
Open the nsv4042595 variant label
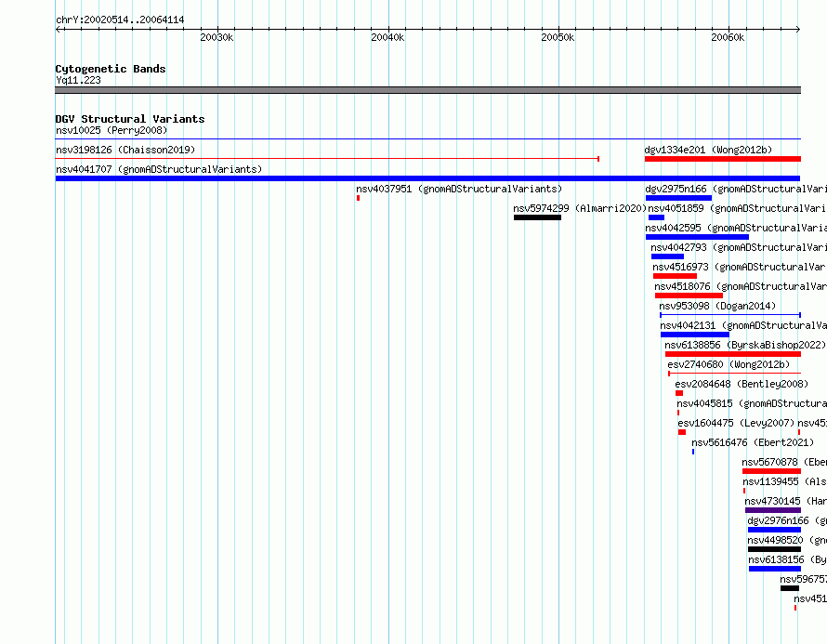[736, 228]
